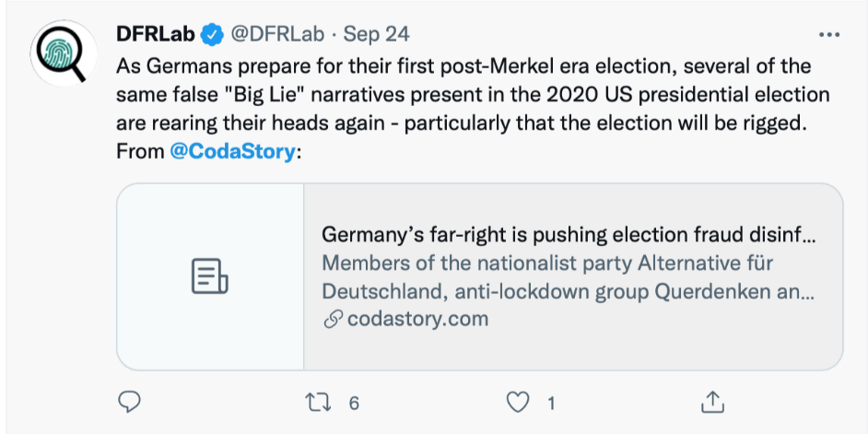Viewport: 868px width, 434px height.
Task: Retweet this post using the retweet icon
Action: pyautogui.click(x=315, y=402)
